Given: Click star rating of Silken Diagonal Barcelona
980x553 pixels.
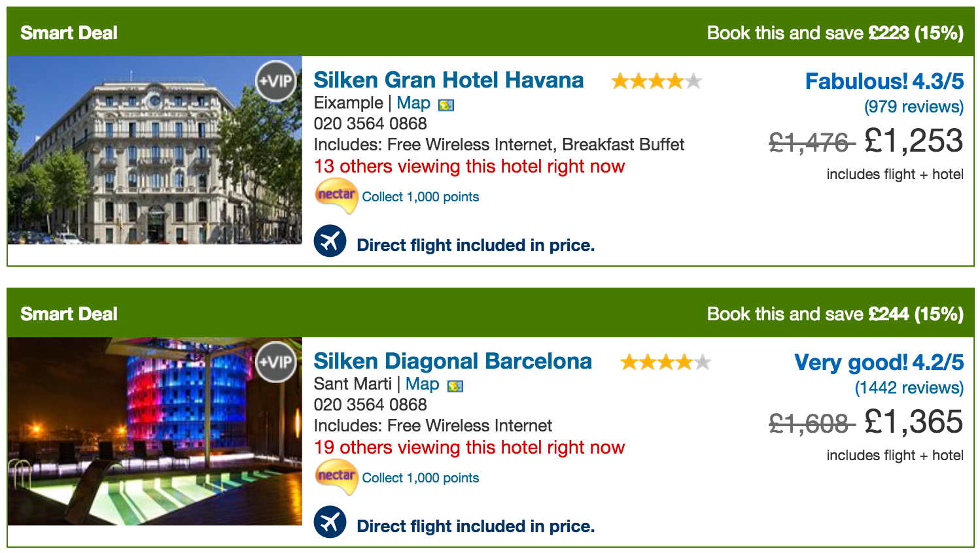Looking at the screenshot, I should pyautogui.click(x=665, y=362).
